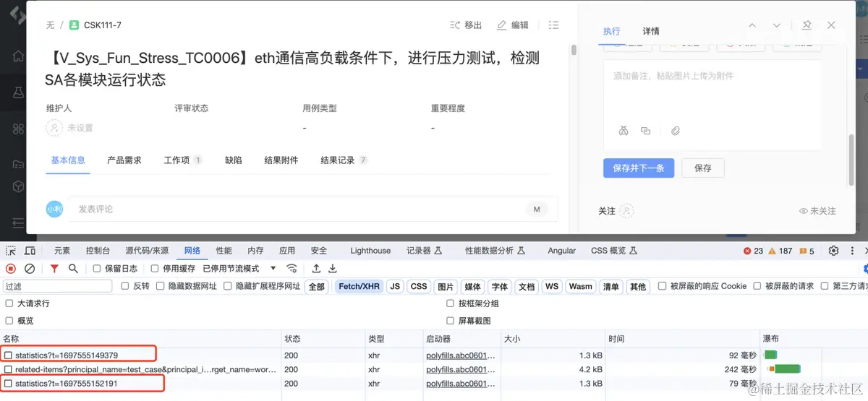
Task: Check 隐藏扩展程序网址 checkbox
Action: click(x=227, y=286)
